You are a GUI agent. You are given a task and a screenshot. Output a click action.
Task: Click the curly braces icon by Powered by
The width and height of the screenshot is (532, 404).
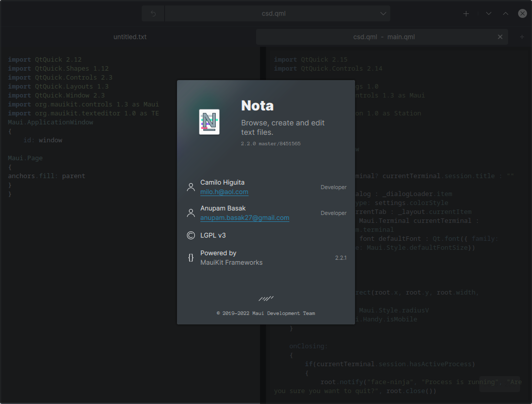[191, 258]
